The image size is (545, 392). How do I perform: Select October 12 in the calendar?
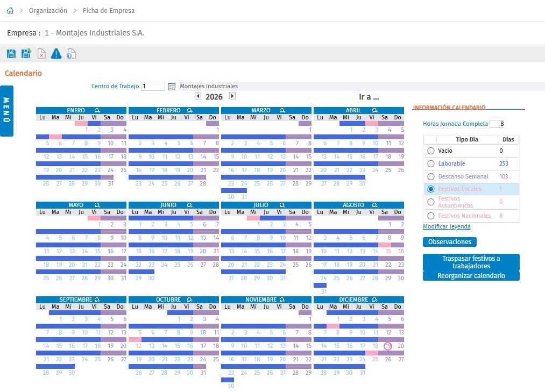138,346
